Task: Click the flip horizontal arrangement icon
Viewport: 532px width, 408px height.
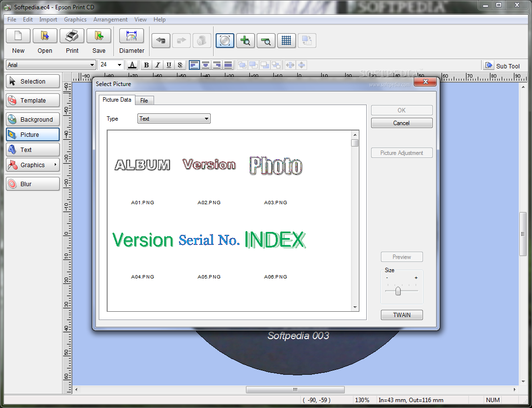Action: (x=290, y=65)
